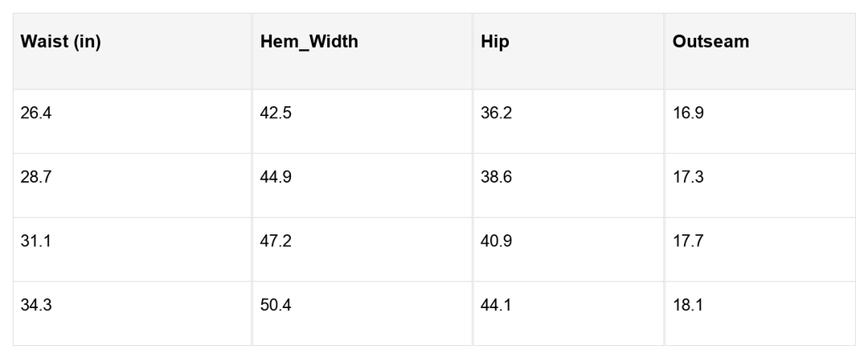Select the hem width cell 42.5
The width and height of the screenshot is (868, 358).
click(x=276, y=113)
